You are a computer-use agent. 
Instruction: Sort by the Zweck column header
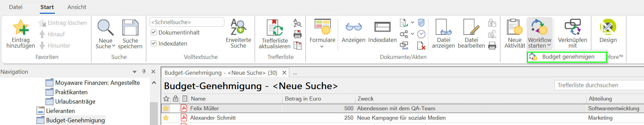[x=471, y=99]
